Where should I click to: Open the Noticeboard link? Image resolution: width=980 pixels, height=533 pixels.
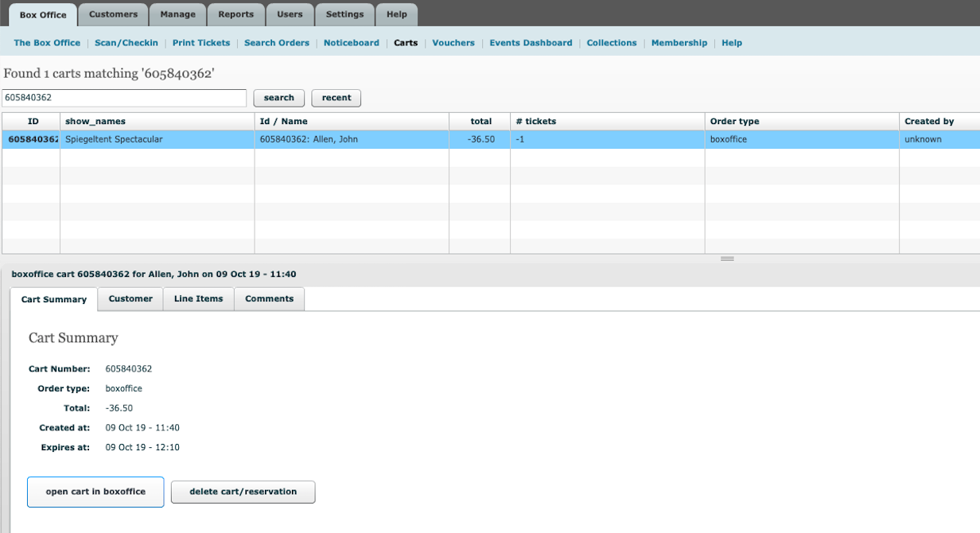(x=352, y=43)
